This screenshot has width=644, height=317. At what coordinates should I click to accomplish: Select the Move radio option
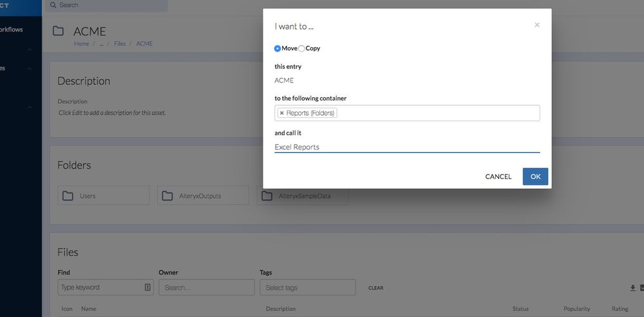coord(278,48)
